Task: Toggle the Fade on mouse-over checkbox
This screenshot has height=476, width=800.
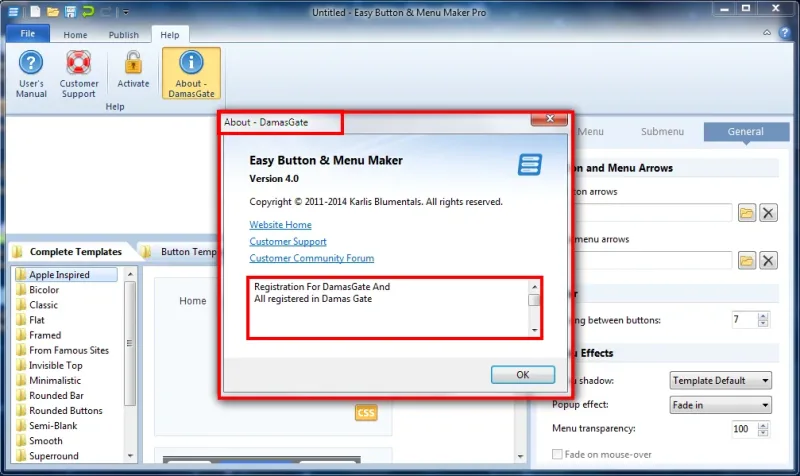Action: point(557,454)
